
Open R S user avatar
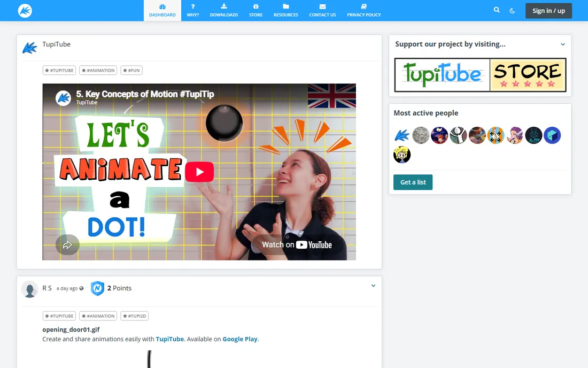[x=29, y=289]
